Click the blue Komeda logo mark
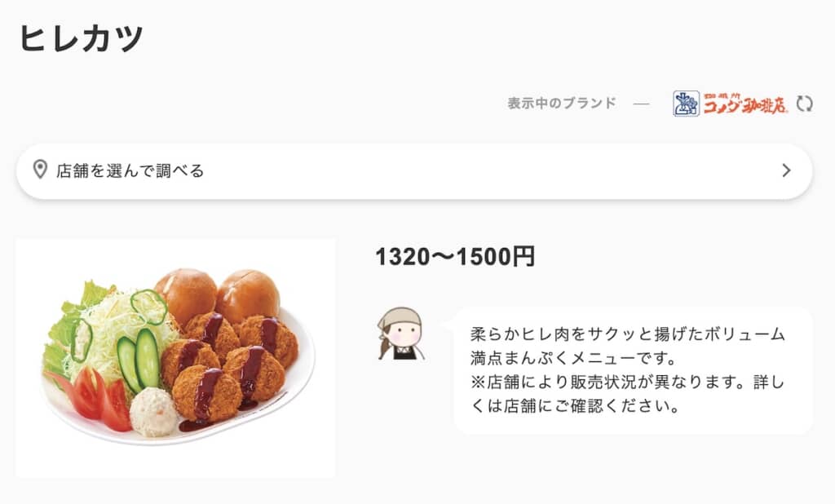The image size is (835, 504). pos(686,104)
